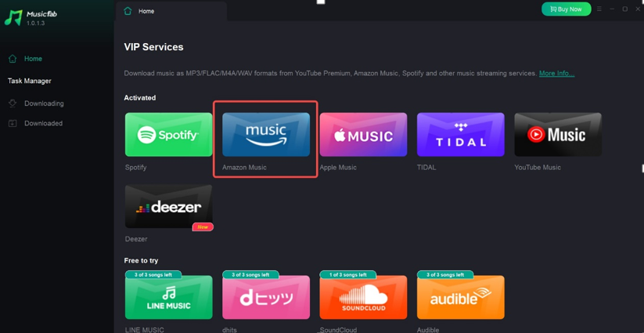Click the Spotify label under tile
This screenshot has height=333, width=644.
coord(135,168)
